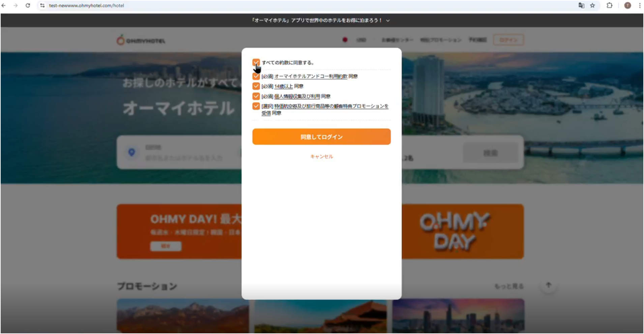The image size is (644, 334).
Task: Reload the page with the refresh icon
Action: point(28,5)
